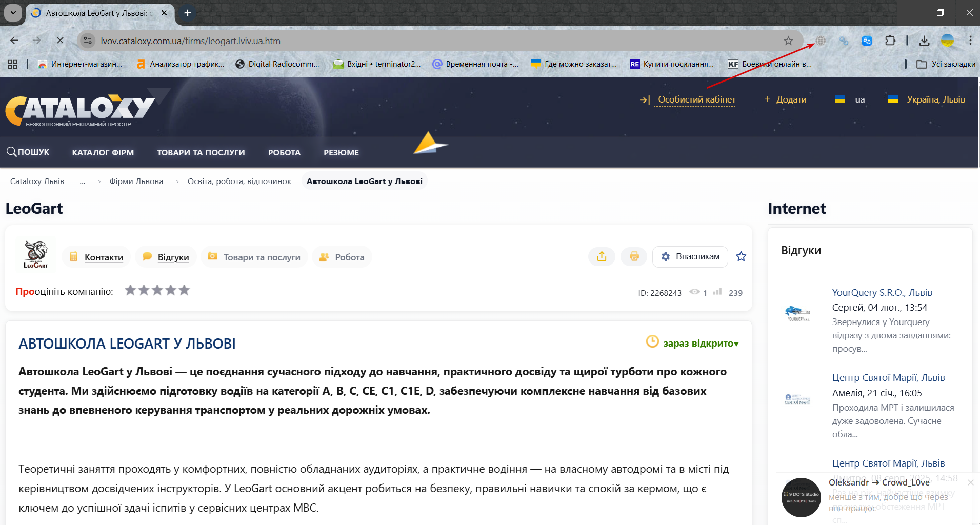Go to 'Фірми Львова' breadcrumb
980x525 pixels.
click(136, 181)
